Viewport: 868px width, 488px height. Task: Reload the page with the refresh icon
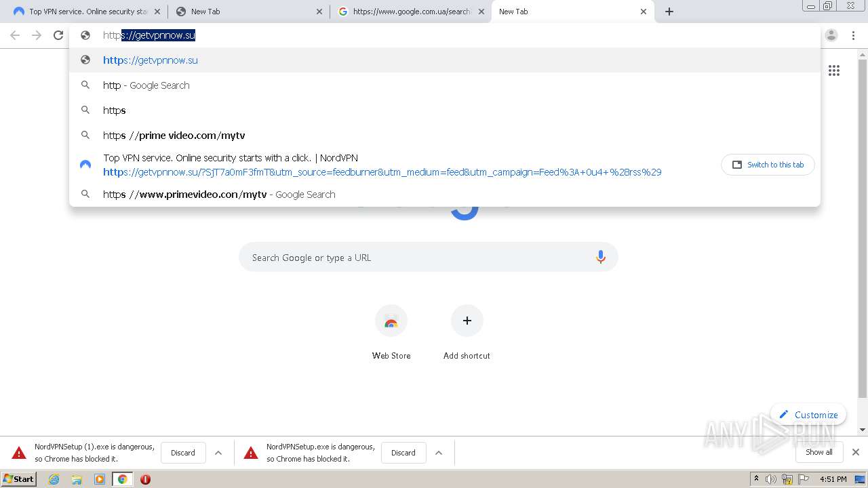pos(58,35)
